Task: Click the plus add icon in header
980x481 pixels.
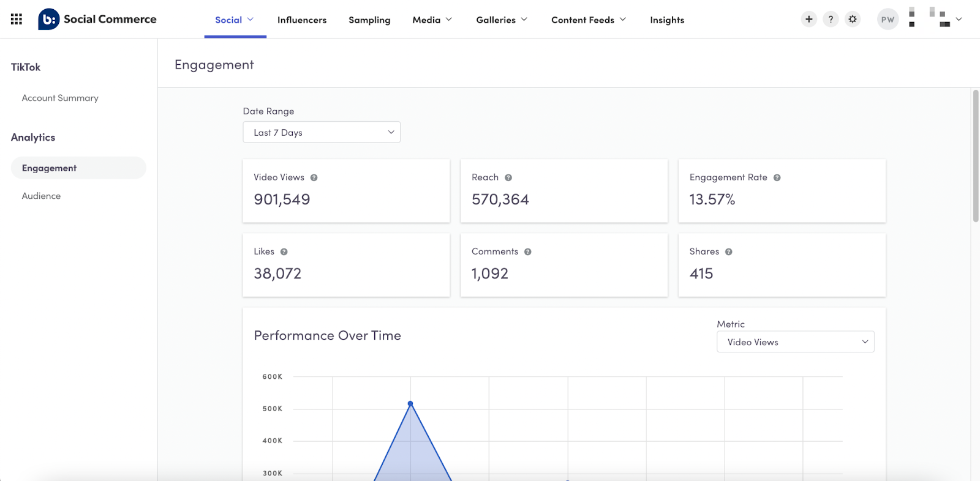Action: 809,20
